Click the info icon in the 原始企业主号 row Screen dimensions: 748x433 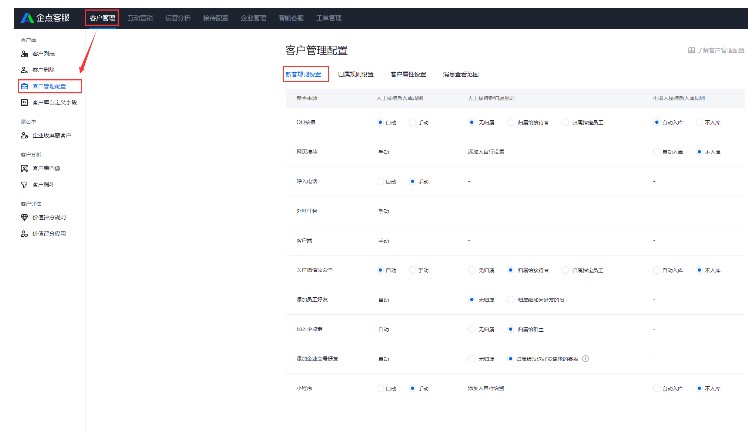585,358
